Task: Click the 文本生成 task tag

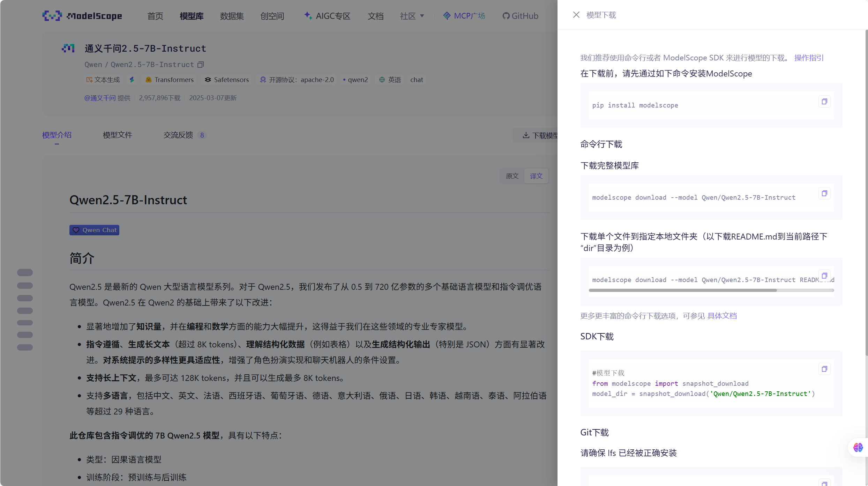Action: coord(103,80)
